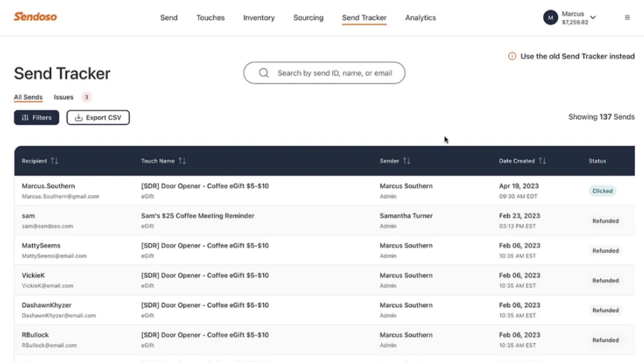
Task: Open the Touches nav item
Action: (210, 18)
